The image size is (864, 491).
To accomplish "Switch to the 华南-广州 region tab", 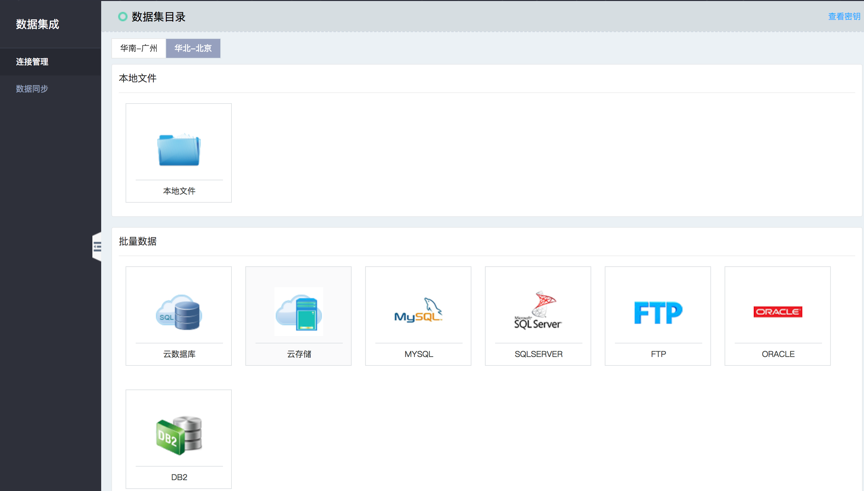I will coord(139,48).
